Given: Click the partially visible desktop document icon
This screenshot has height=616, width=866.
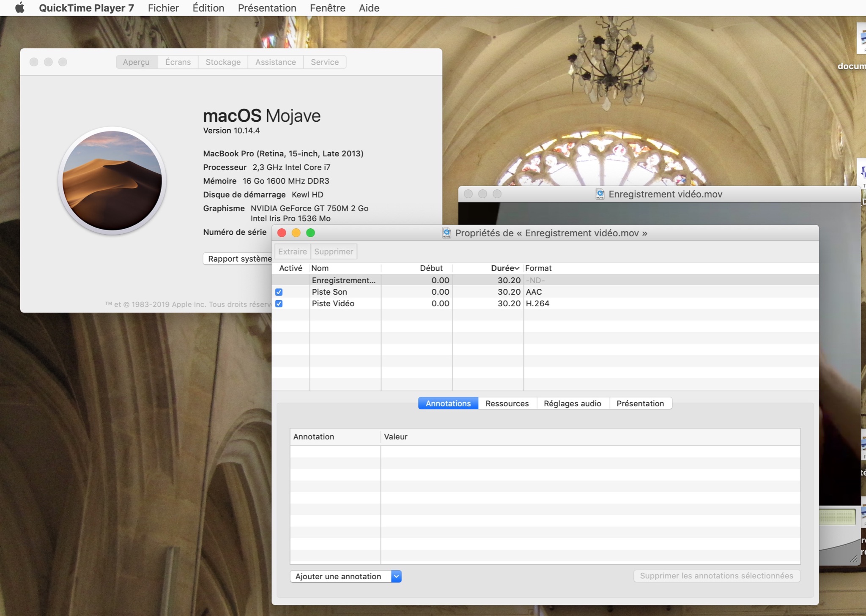Looking at the screenshot, I should [861, 39].
